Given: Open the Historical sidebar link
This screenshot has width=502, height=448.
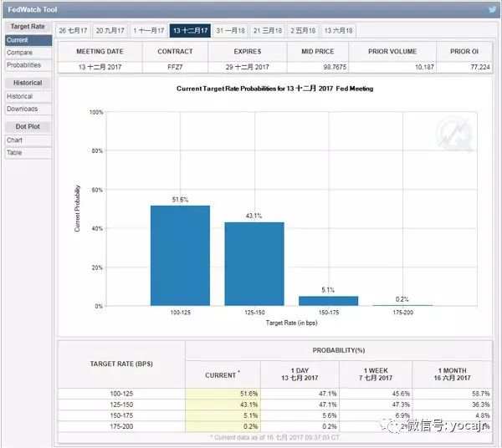Looking at the screenshot, I should pos(28,96).
